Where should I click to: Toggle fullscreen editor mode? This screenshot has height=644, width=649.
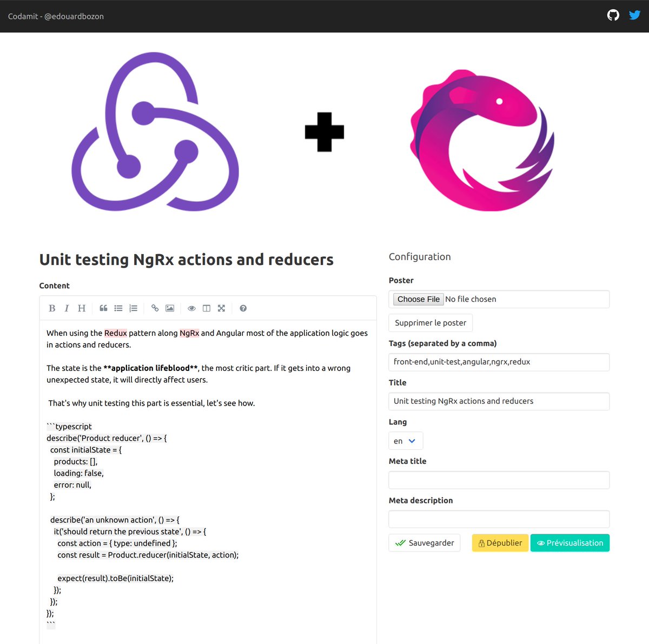coord(221,308)
